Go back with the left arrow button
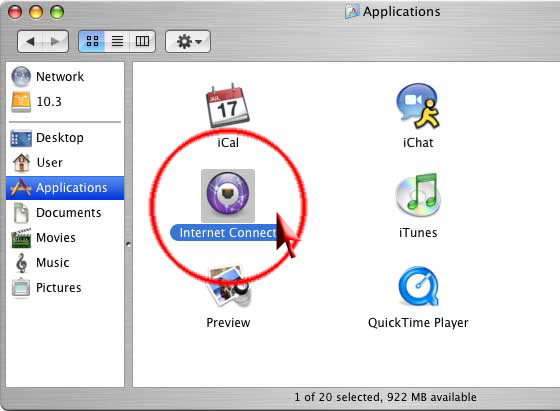This screenshot has width=560, height=411. tap(30, 42)
